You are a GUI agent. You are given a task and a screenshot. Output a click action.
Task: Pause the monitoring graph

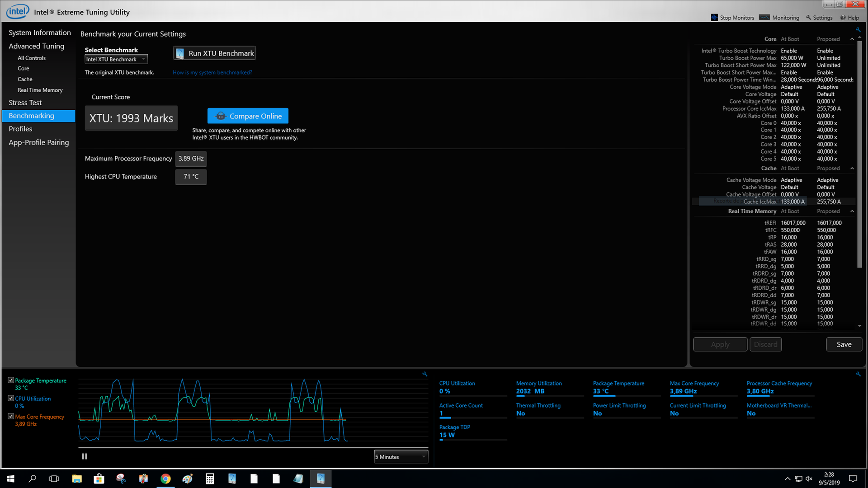pos(85,456)
